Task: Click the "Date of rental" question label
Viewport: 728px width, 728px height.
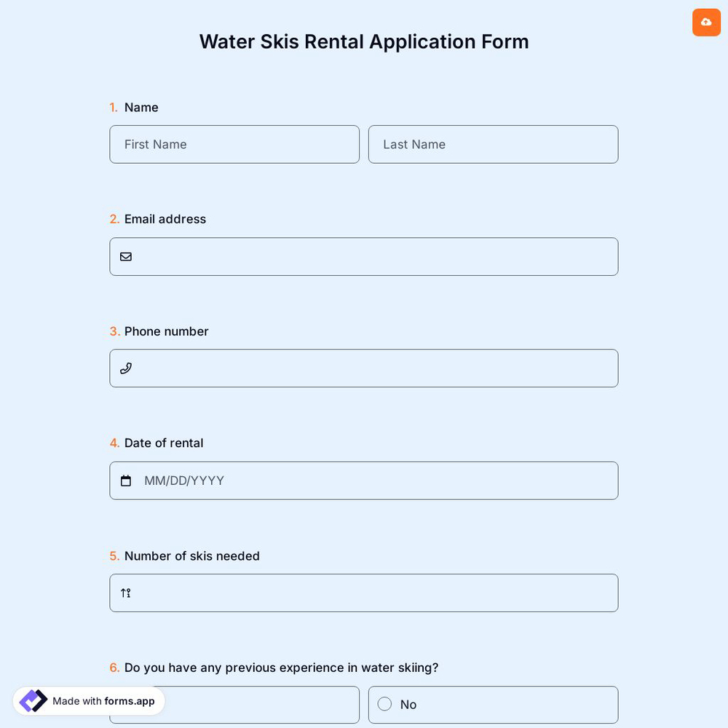Action: click(x=164, y=443)
